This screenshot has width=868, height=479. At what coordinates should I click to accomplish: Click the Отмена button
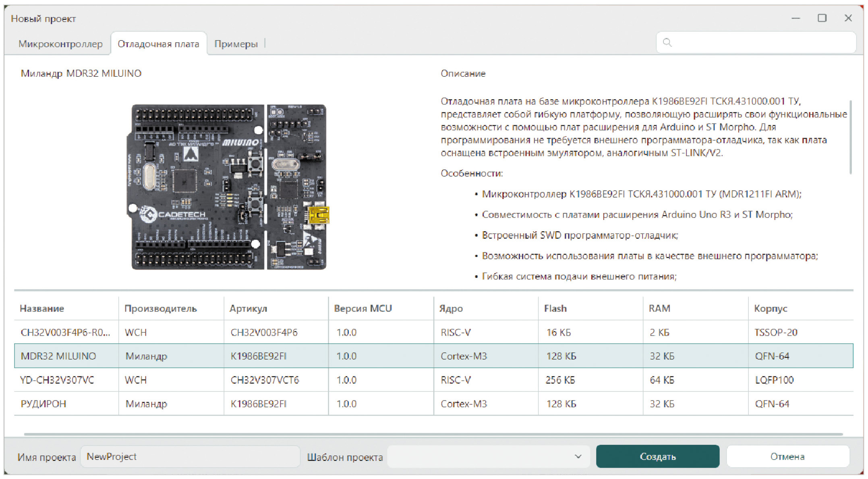(x=787, y=456)
